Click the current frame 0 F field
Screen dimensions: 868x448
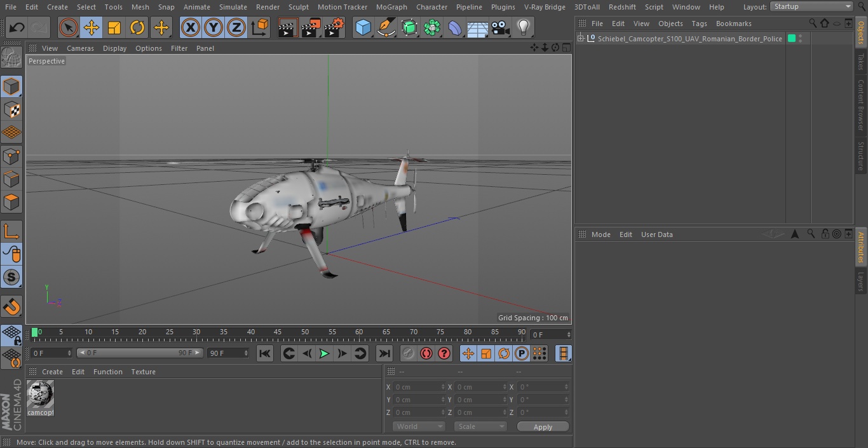[x=550, y=334]
